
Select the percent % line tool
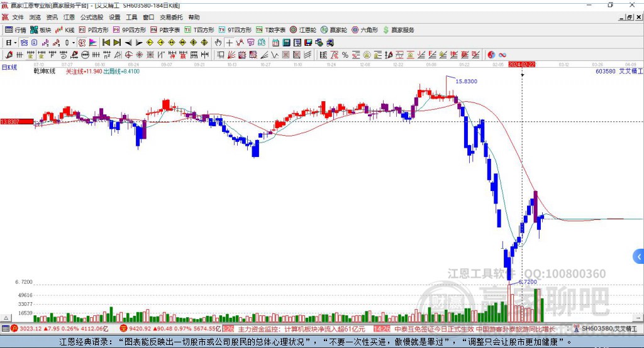coord(345,55)
